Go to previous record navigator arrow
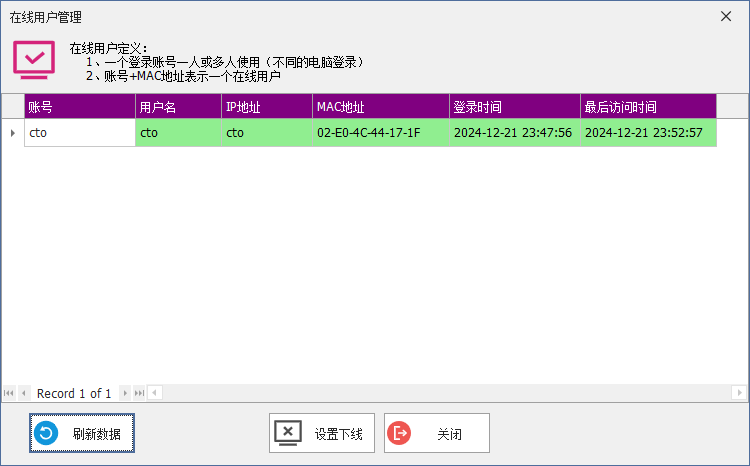Viewport: 750px width, 466px height. click(23, 393)
